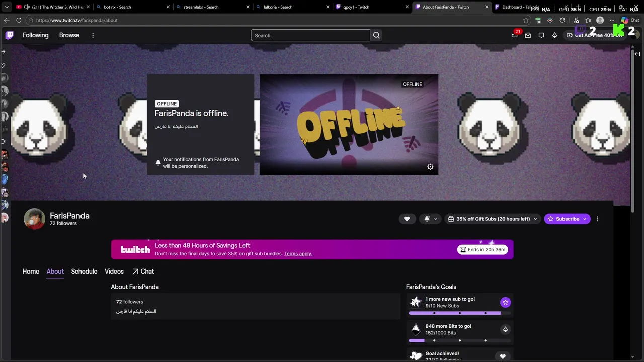The image size is (644, 362).
Task: Click the purple star icon on subs goal
Action: pyautogui.click(x=505, y=302)
